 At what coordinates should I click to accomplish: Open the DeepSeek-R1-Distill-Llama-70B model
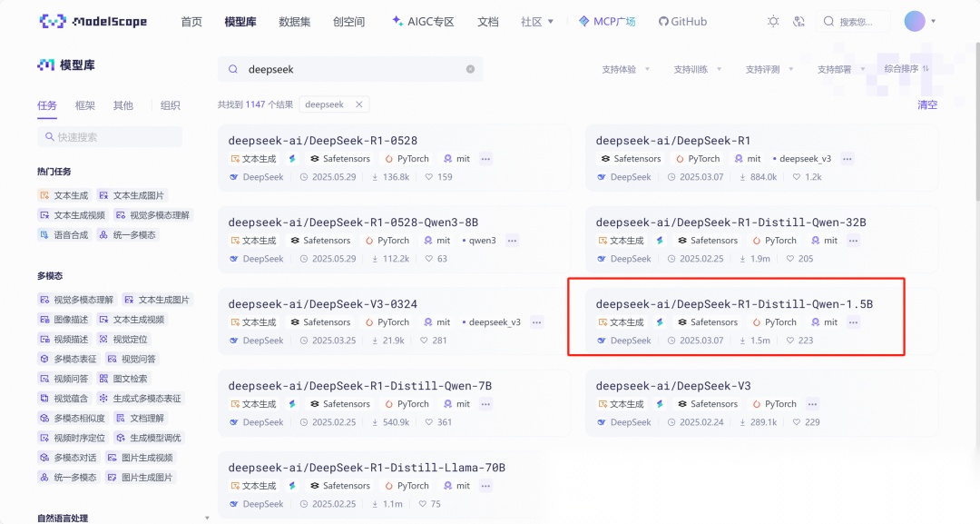coord(367,469)
